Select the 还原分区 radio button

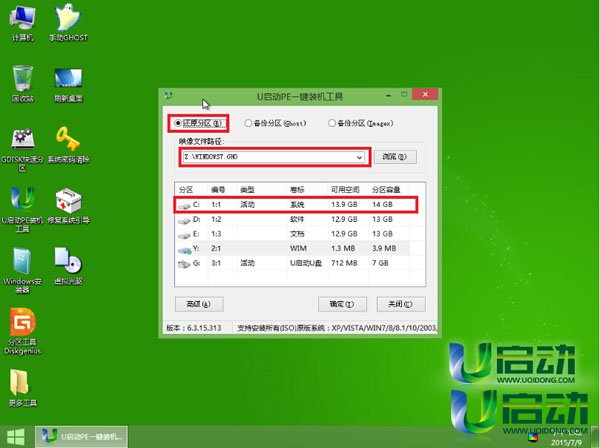tap(198, 123)
